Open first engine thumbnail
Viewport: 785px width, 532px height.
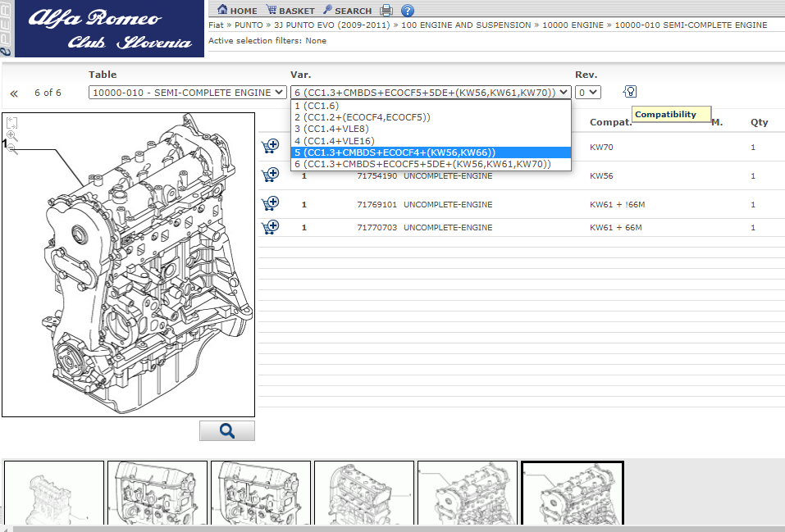point(54,493)
